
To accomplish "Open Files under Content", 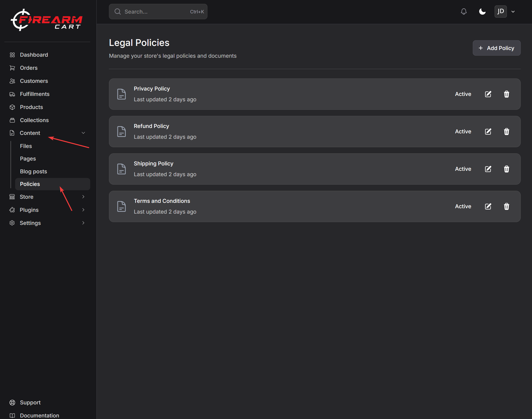I will pyautogui.click(x=26, y=146).
